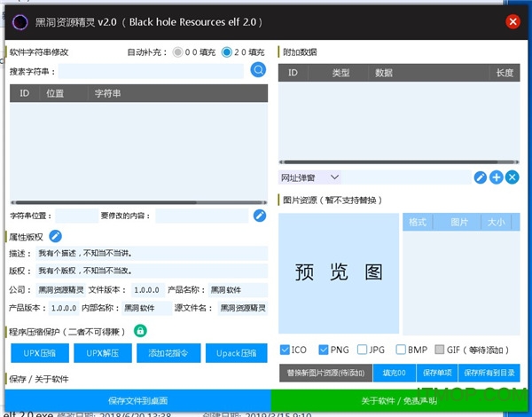Viewport: 532px width, 417px height.
Task: Uncheck the ICO checkbox
Action: pyautogui.click(x=285, y=350)
